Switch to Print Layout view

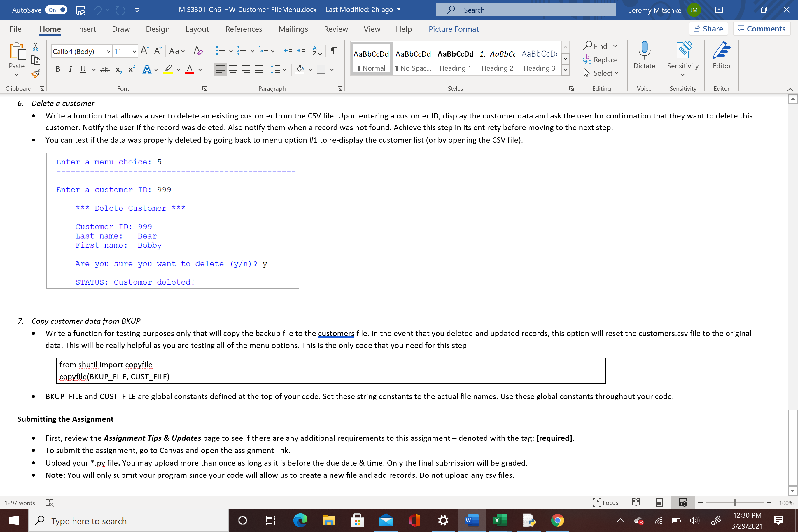tap(659, 503)
